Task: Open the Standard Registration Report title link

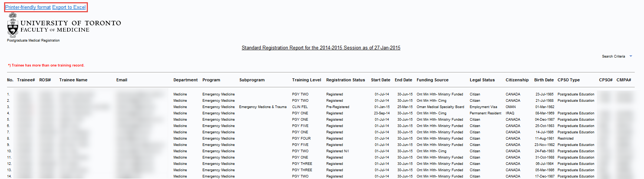Action: point(321,48)
